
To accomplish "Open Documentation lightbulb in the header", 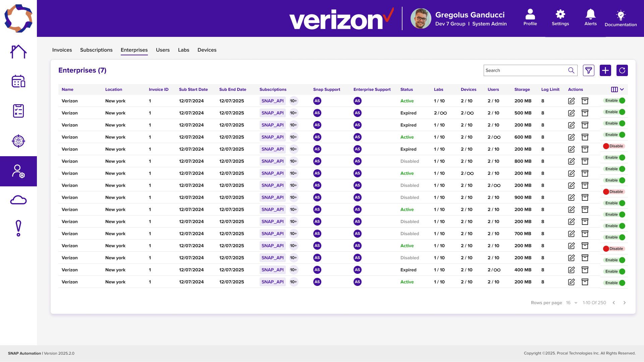I will click(x=621, y=18).
